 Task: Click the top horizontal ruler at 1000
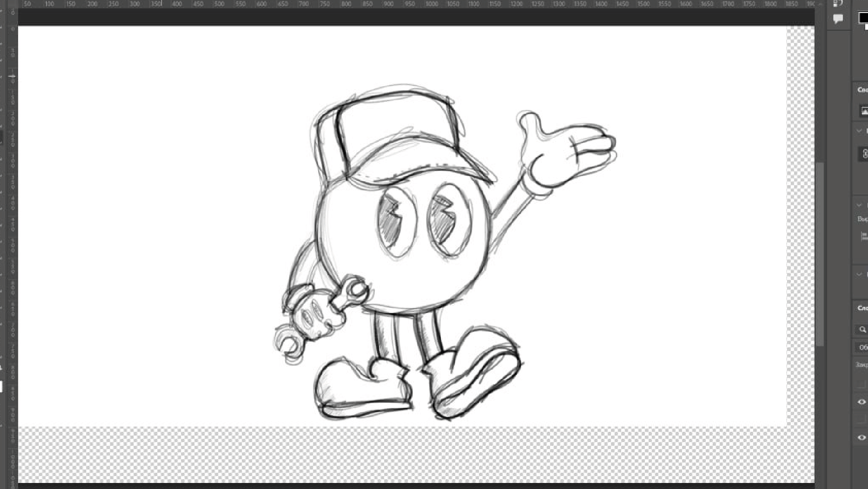(x=432, y=4)
